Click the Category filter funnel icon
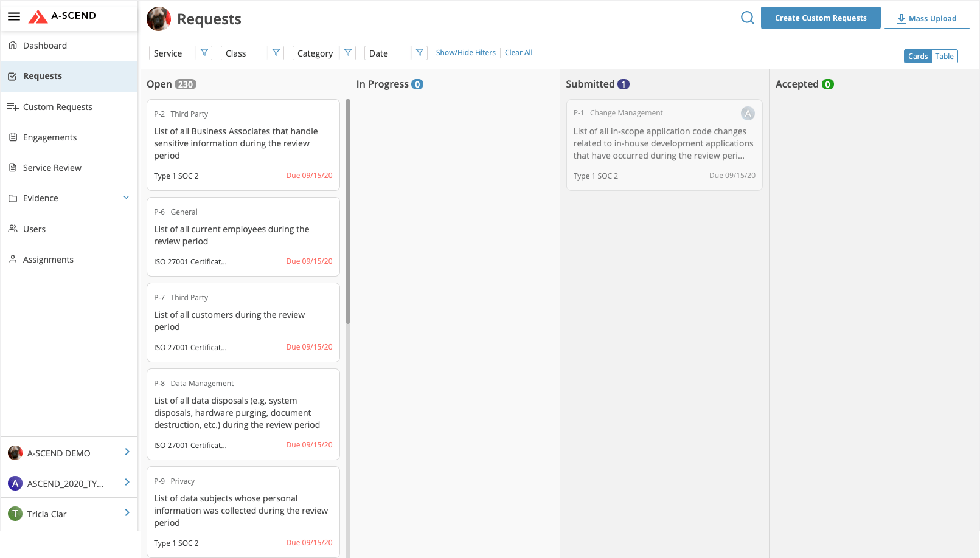Screen dimensions: 980x558 tap(348, 53)
